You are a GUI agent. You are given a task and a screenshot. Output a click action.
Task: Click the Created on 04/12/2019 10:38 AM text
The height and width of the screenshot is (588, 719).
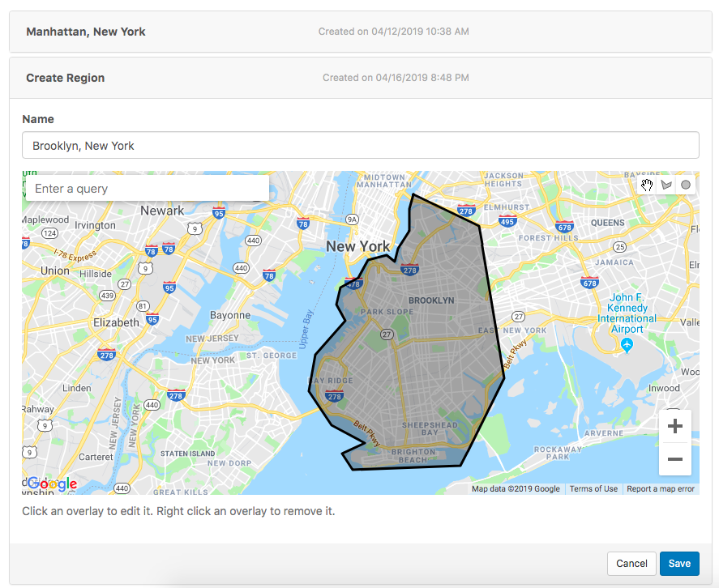pyautogui.click(x=393, y=32)
